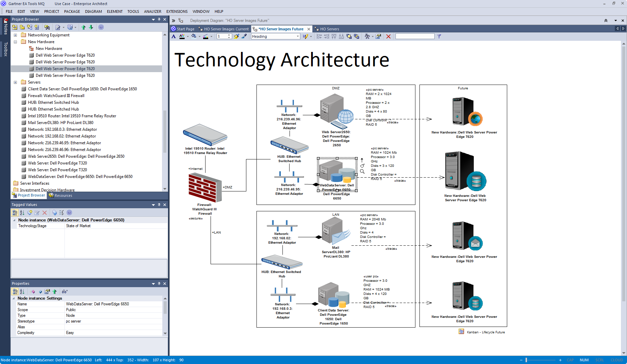The image size is (627, 364).
Task: Toggle auto-hide pin on the Properties panel
Action: tap(159, 283)
